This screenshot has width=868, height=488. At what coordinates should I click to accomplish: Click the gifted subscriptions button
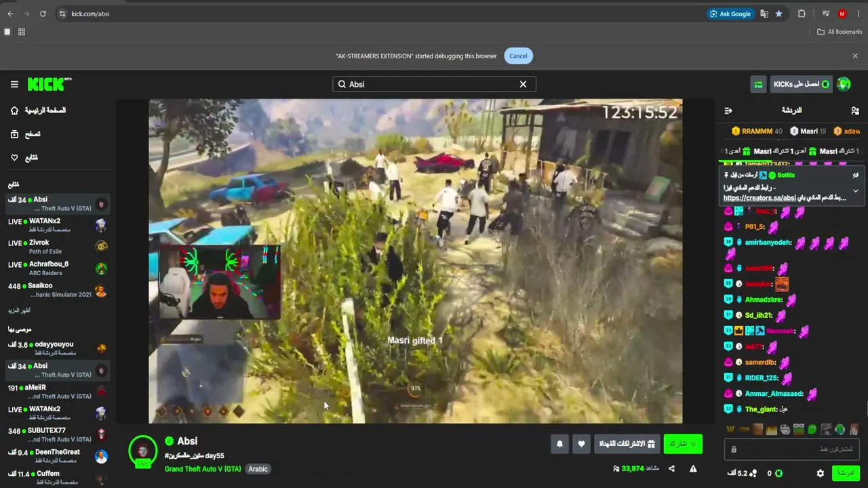[627, 444]
